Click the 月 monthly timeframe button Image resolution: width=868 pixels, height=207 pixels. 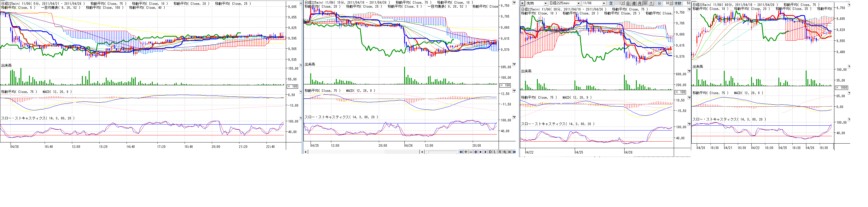tap(640, 3)
